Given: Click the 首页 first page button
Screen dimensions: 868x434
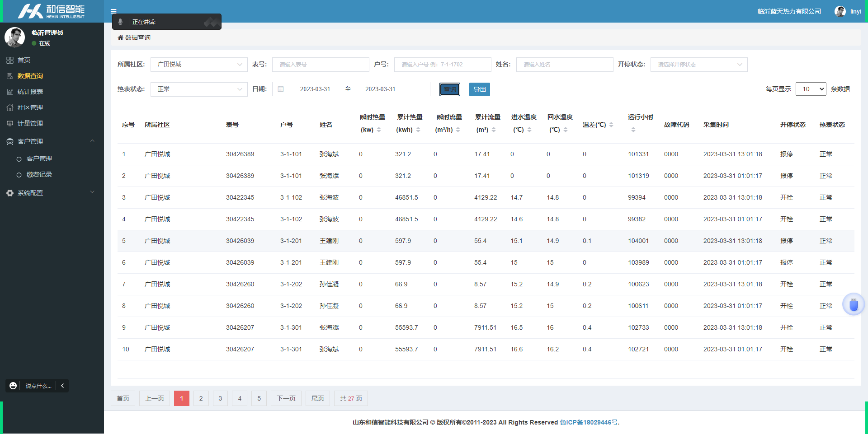Looking at the screenshot, I should pyautogui.click(x=123, y=398).
